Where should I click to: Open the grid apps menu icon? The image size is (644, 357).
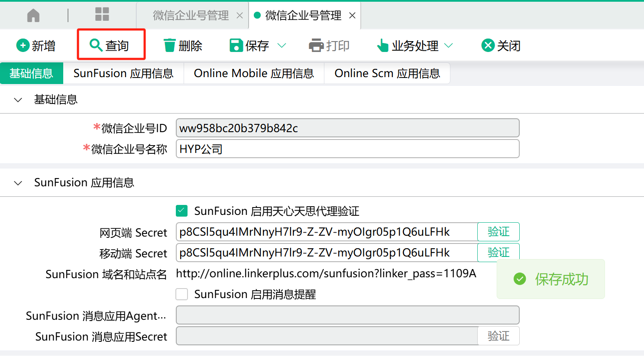(x=102, y=14)
